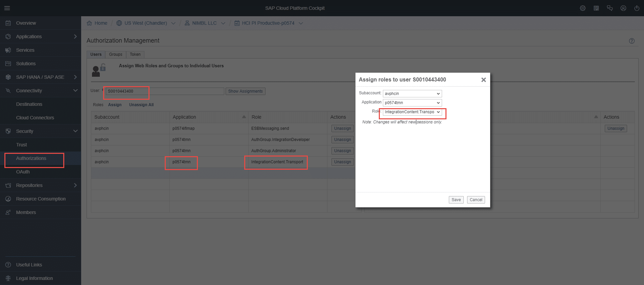This screenshot has width=644, height=285.
Task: Click the hamburger menu icon
Action: (7, 8)
